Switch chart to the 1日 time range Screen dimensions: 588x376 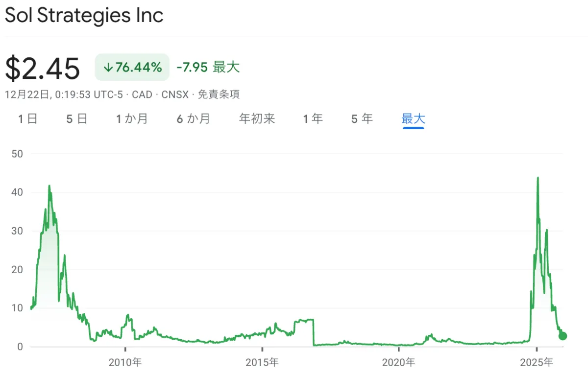tap(28, 118)
